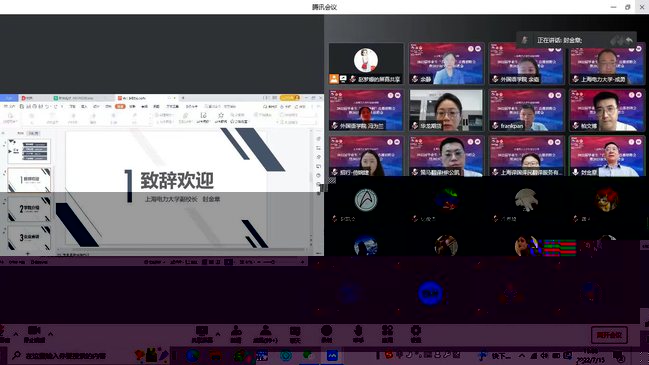Toggle the microphone mute control

coord(3,334)
